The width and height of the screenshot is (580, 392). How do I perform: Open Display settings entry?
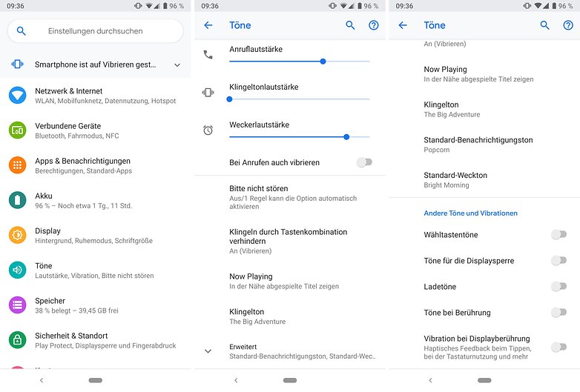click(96, 236)
